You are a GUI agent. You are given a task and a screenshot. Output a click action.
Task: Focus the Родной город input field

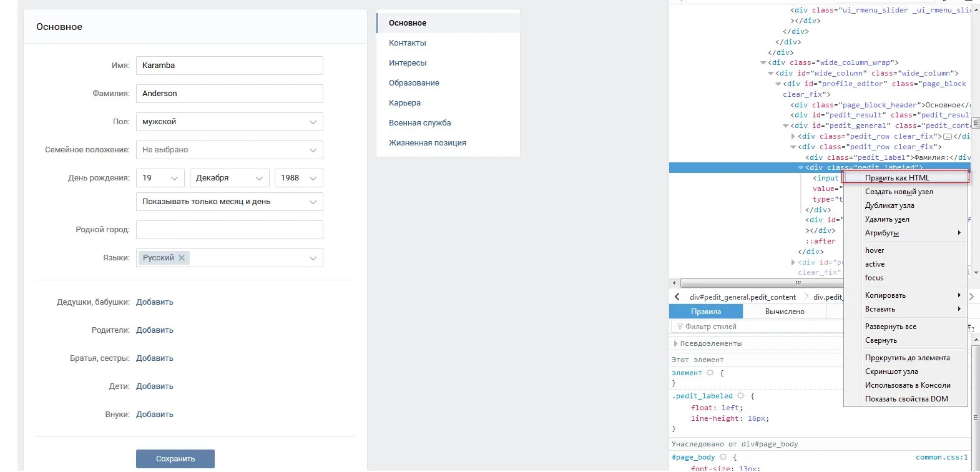pyautogui.click(x=230, y=230)
